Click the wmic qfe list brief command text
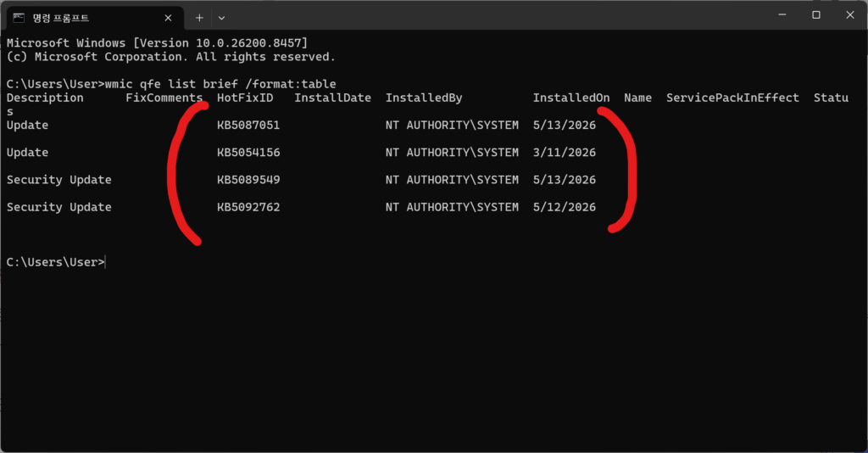 click(220, 84)
